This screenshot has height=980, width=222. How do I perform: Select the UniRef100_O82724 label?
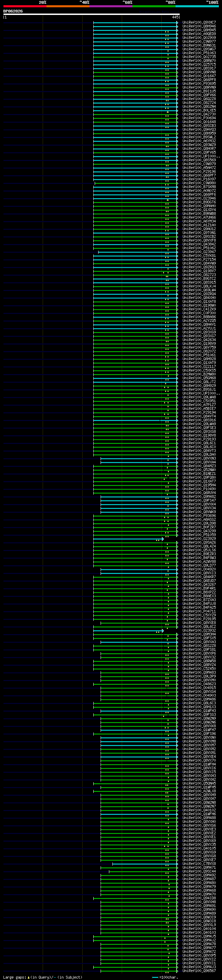[199, 103]
